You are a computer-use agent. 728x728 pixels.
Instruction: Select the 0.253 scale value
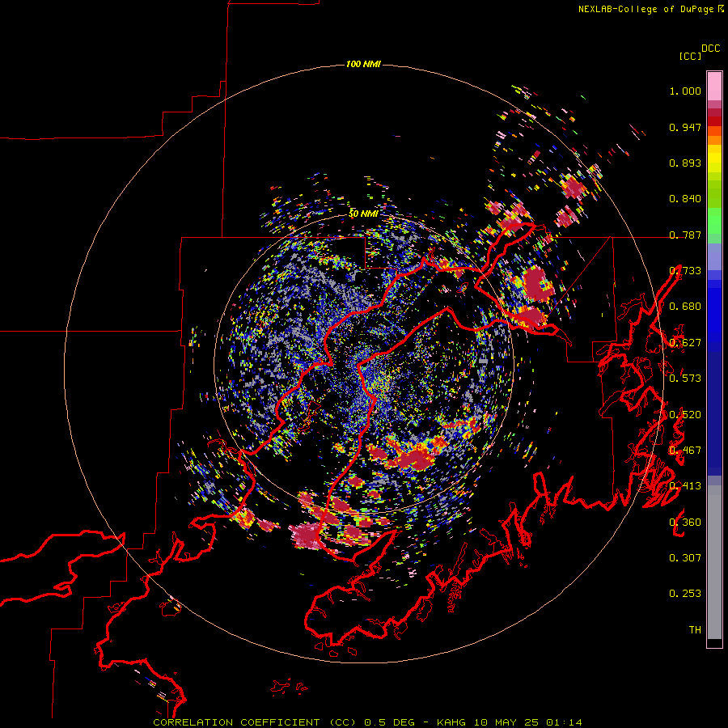coord(685,594)
